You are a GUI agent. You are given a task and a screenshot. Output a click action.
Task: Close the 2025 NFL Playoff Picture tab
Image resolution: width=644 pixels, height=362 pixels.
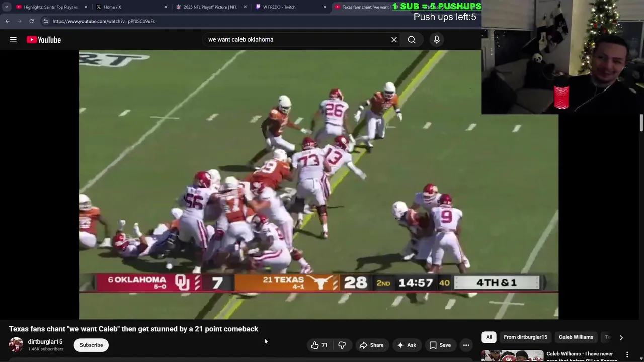click(x=245, y=7)
